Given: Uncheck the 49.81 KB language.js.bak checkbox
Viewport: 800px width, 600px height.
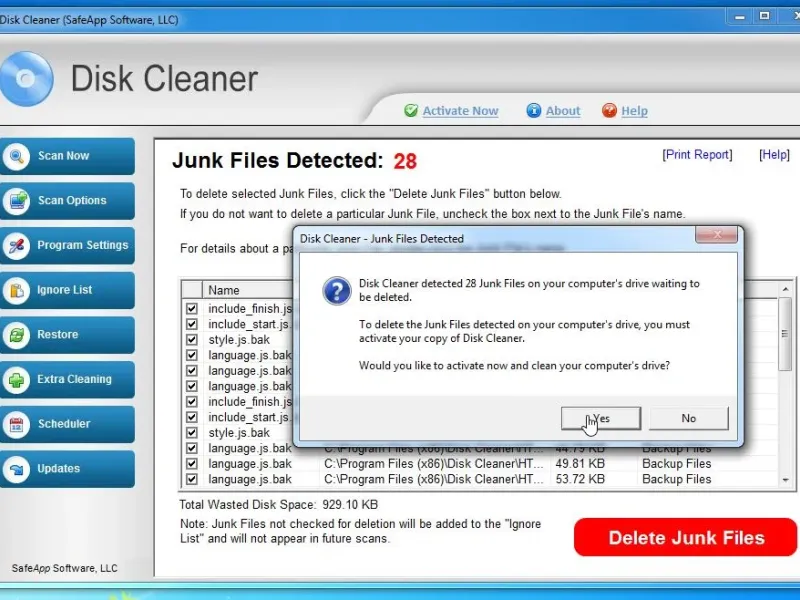Looking at the screenshot, I should [x=192, y=464].
